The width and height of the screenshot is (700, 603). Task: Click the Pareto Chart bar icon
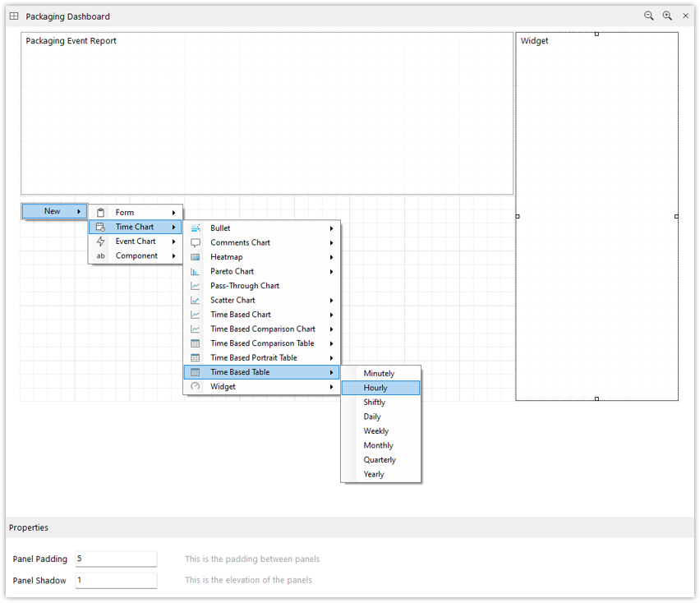click(x=196, y=271)
